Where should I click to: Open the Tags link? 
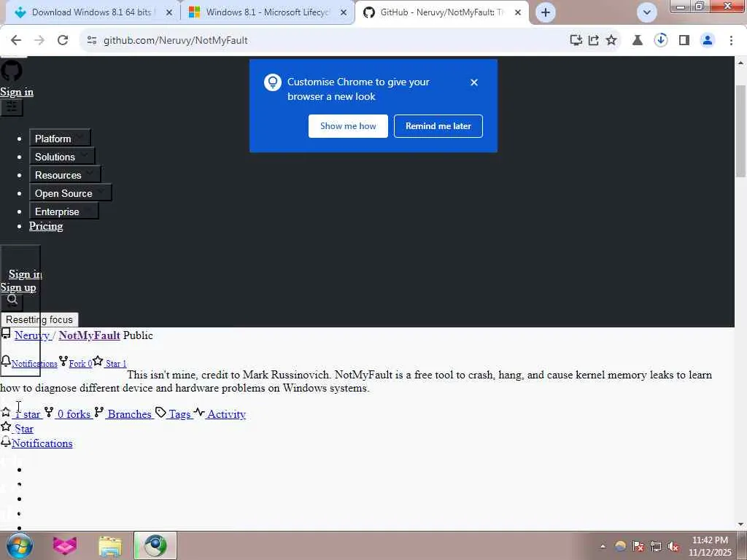pos(180,414)
